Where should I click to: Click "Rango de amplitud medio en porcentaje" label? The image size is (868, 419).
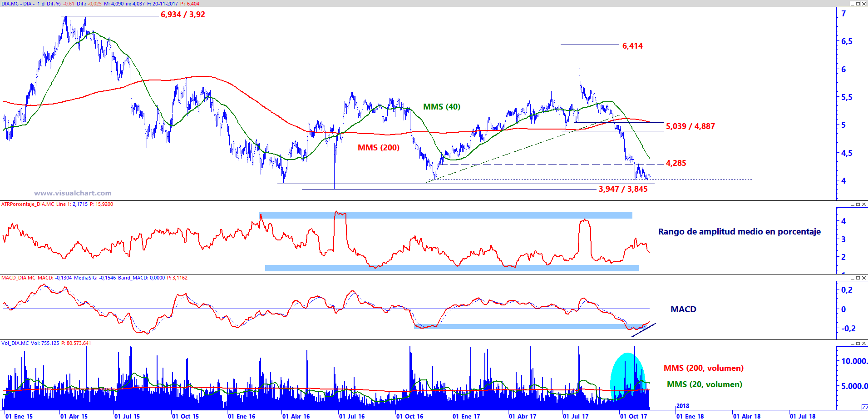pyautogui.click(x=740, y=232)
